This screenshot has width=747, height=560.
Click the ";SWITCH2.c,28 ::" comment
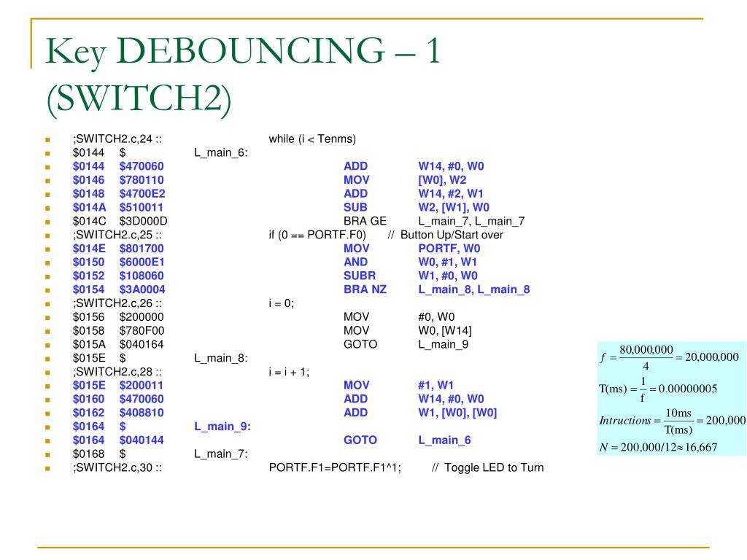[117, 372]
